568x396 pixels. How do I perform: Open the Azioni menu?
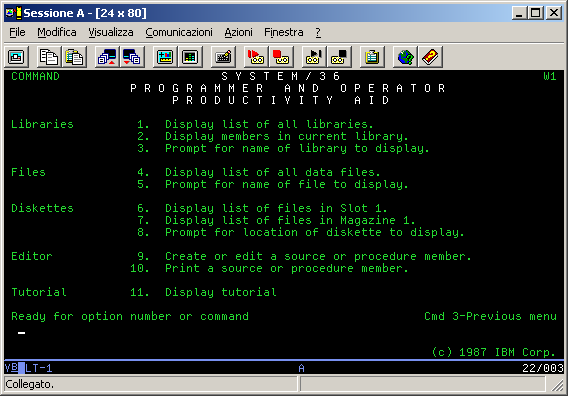tap(238, 33)
